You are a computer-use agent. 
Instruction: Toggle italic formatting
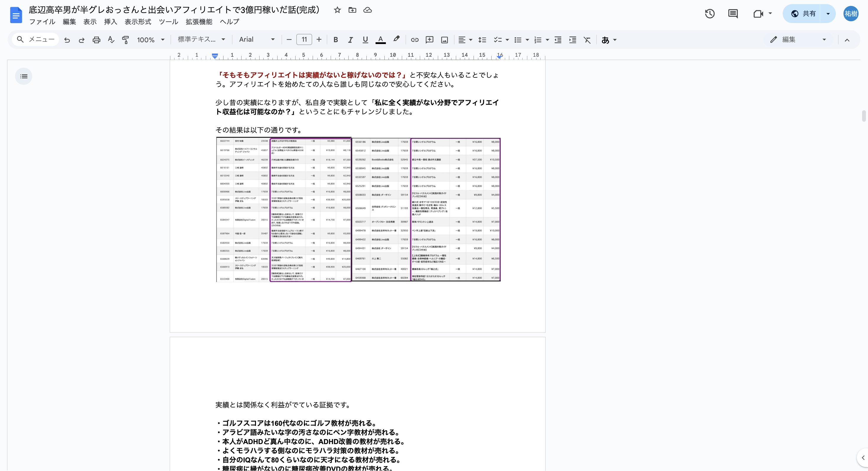[x=350, y=40]
